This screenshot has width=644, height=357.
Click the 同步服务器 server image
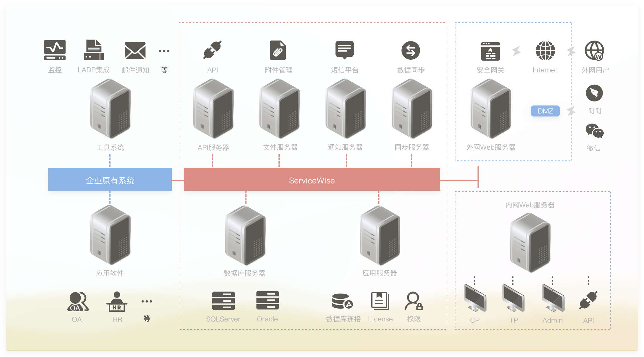(x=412, y=109)
